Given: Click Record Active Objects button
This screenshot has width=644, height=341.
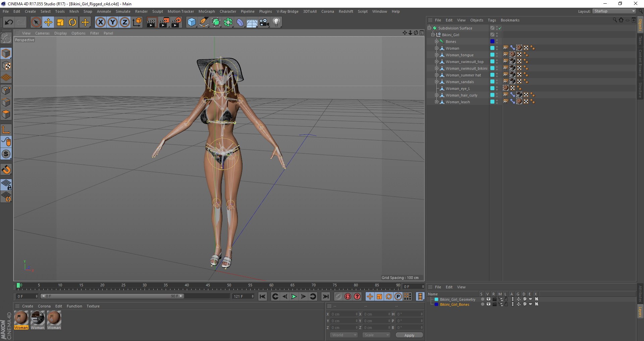Looking at the screenshot, I should [x=338, y=296].
